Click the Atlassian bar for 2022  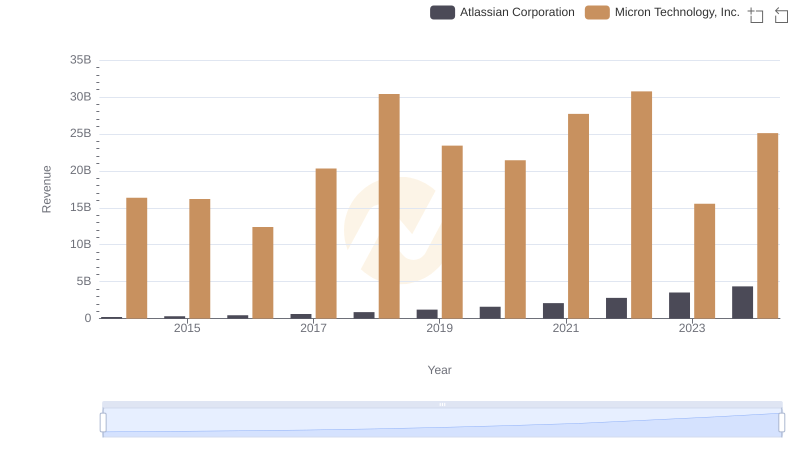[x=616, y=308]
